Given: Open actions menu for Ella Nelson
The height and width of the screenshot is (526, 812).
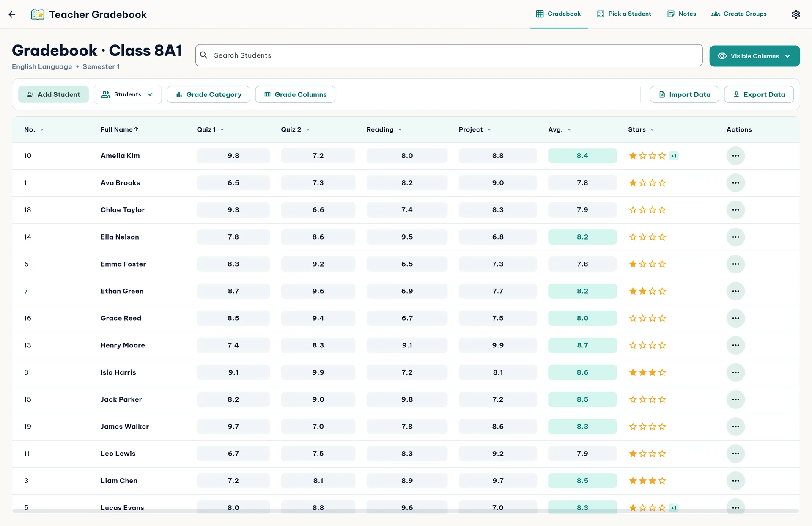Looking at the screenshot, I should pos(735,237).
